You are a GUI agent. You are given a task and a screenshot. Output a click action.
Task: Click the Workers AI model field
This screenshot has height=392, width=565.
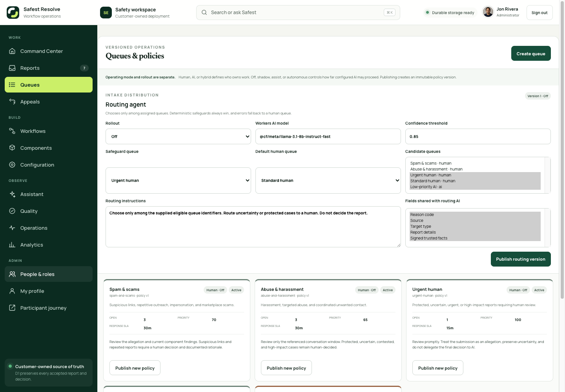(328, 136)
